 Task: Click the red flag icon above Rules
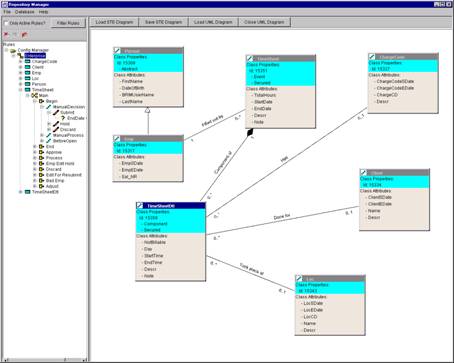[x=24, y=35]
